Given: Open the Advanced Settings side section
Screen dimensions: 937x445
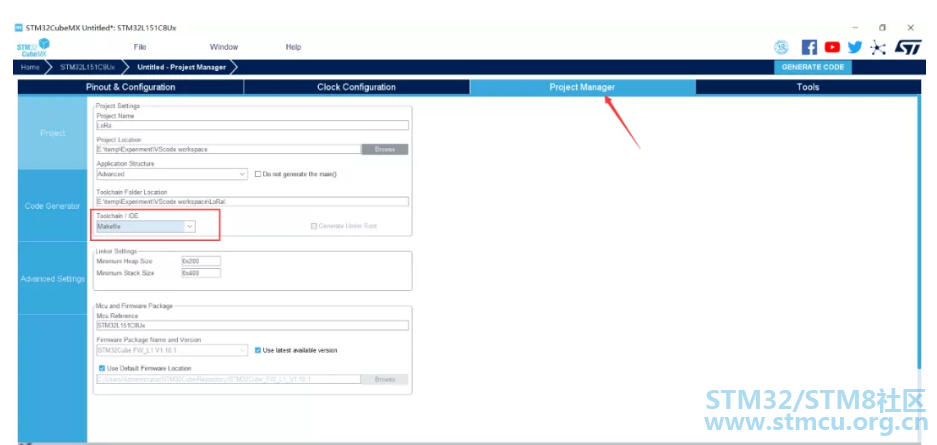Looking at the screenshot, I should (53, 279).
